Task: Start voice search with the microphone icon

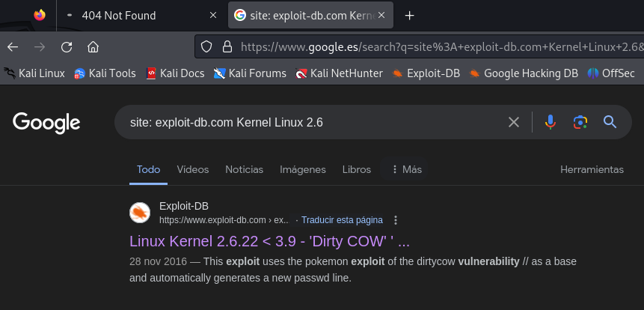Action: (551, 122)
